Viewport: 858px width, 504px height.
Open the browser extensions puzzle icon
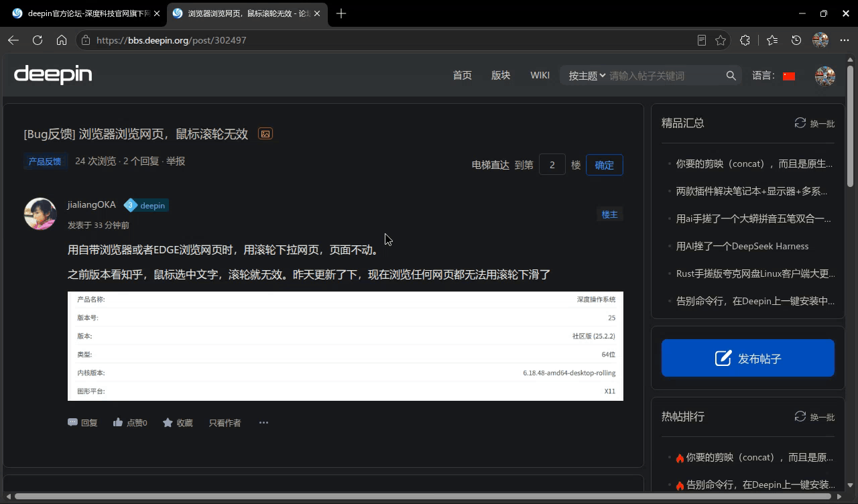pyautogui.click(x=745, y=40)
